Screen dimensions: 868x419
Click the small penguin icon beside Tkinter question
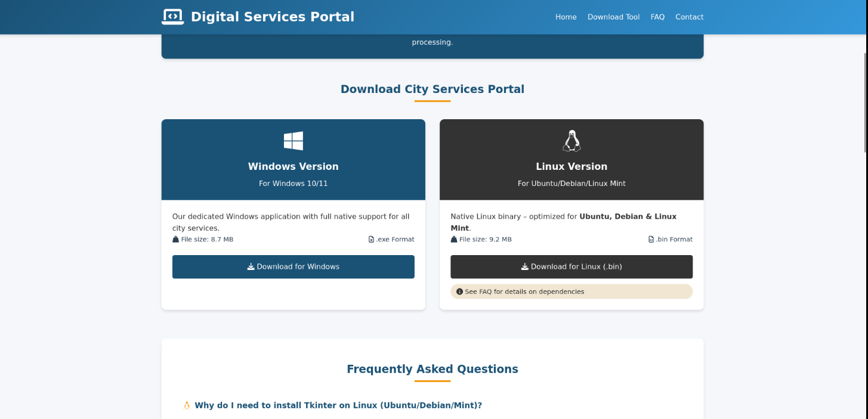coord(186,405)
